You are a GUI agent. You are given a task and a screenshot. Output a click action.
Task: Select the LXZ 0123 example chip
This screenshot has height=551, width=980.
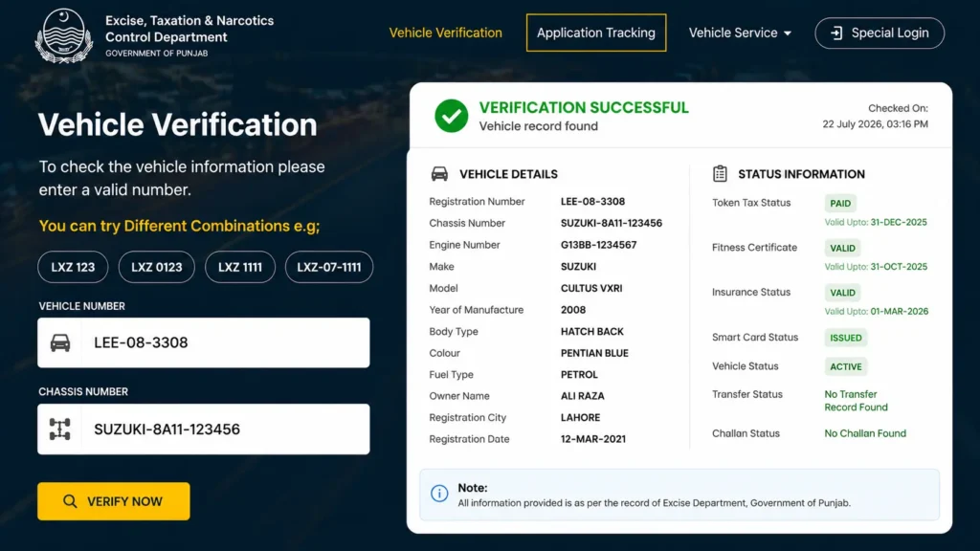[157, 267]
